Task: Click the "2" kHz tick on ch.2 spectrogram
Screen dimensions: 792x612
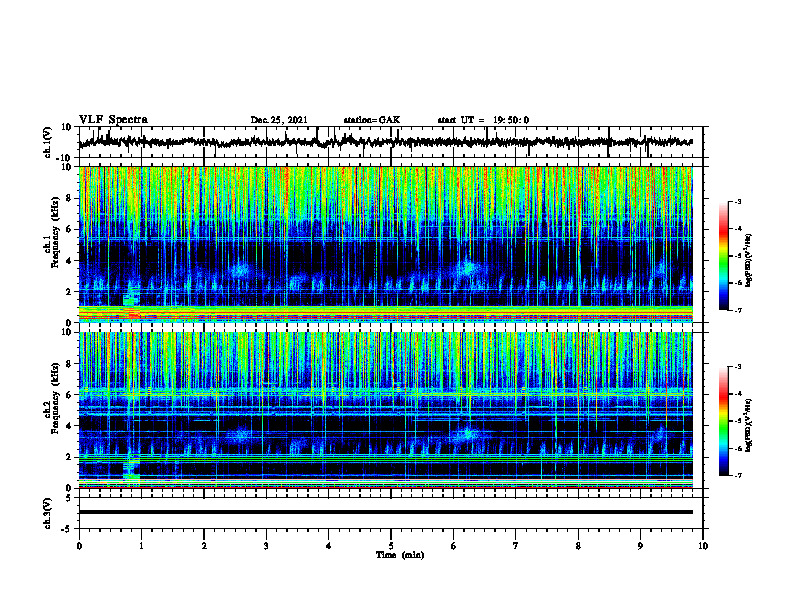Action: click(70, 457)
